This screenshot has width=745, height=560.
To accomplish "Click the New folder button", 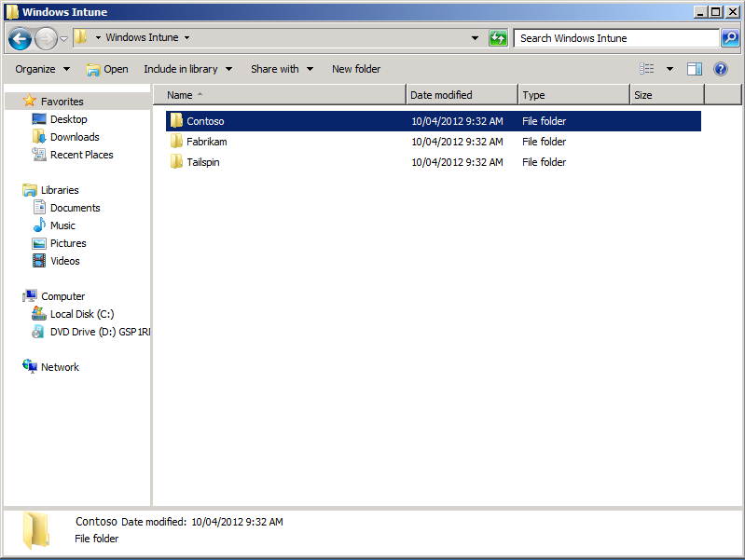I will coord(356,69).
